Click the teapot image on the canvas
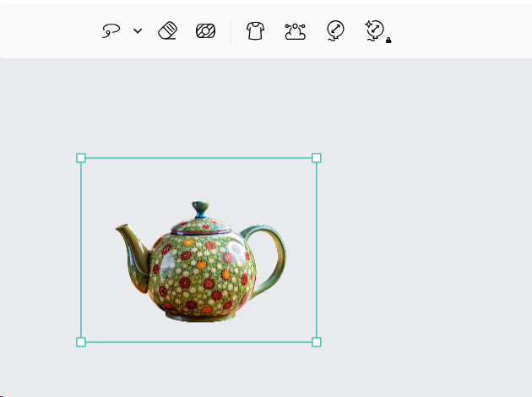 pyautogui.click(x=201, y=261)
